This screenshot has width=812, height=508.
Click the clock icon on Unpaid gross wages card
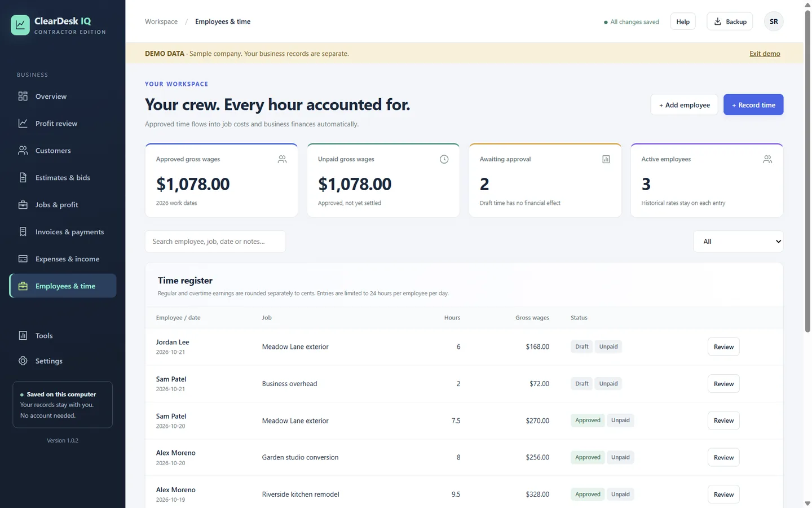pyautogui.click(x=444, y=160)
